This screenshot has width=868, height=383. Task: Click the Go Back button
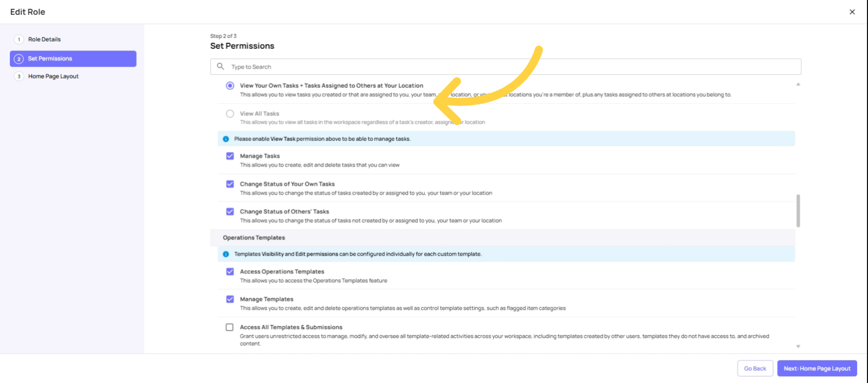(755, 369)
